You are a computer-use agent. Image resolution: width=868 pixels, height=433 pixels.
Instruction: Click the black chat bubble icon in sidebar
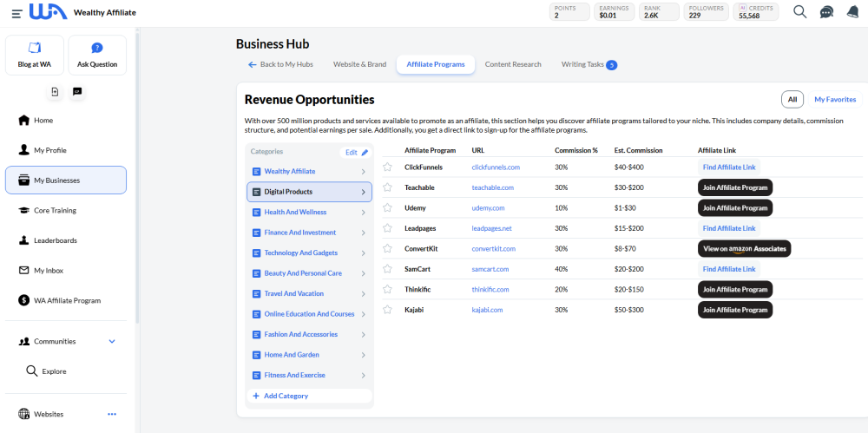(77, 91)
